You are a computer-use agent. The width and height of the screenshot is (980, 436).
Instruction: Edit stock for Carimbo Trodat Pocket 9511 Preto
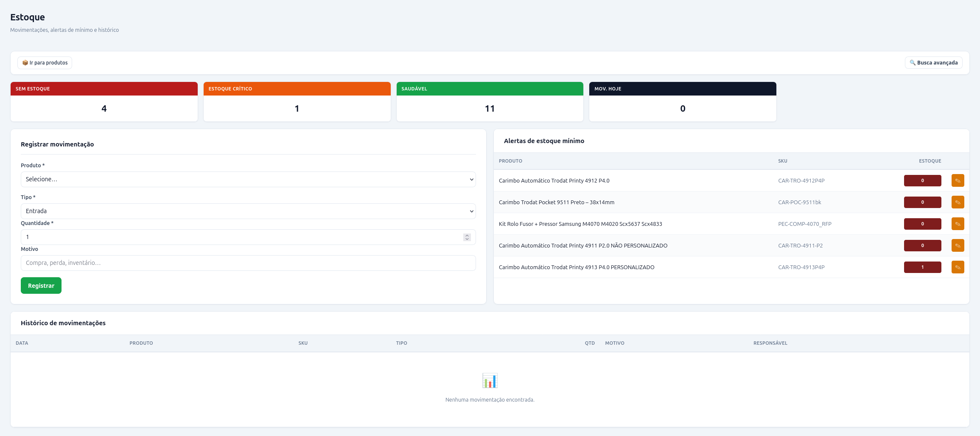[958, 202]
